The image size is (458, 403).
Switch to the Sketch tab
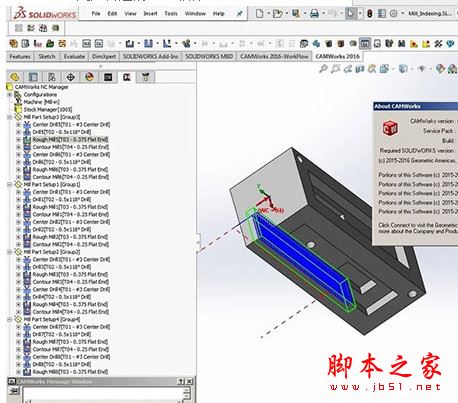[47, 57]
